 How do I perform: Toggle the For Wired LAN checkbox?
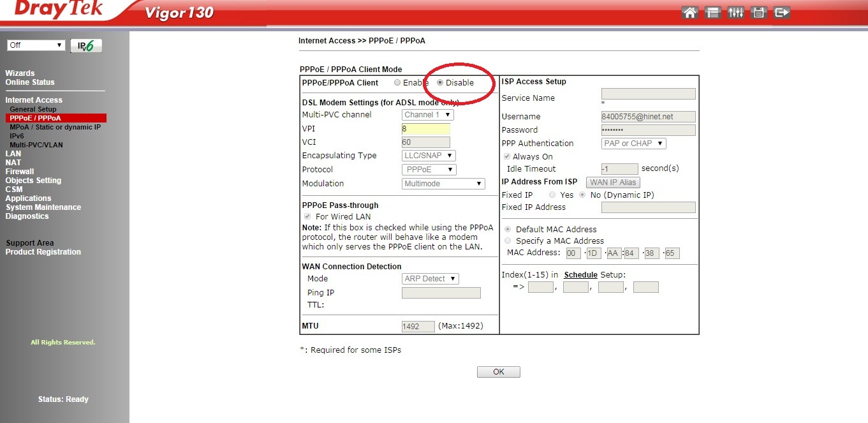(x=307, y=217)
